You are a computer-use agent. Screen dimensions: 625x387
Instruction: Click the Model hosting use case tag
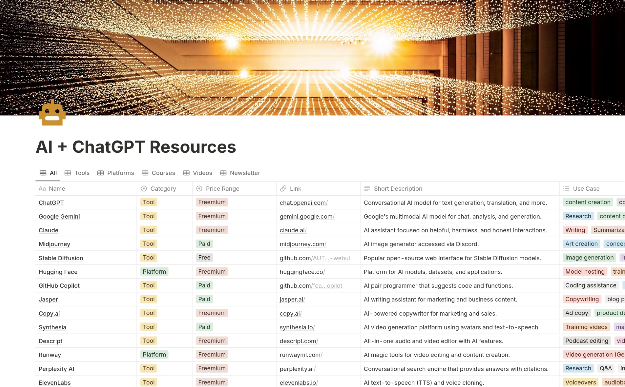(585, 272)
